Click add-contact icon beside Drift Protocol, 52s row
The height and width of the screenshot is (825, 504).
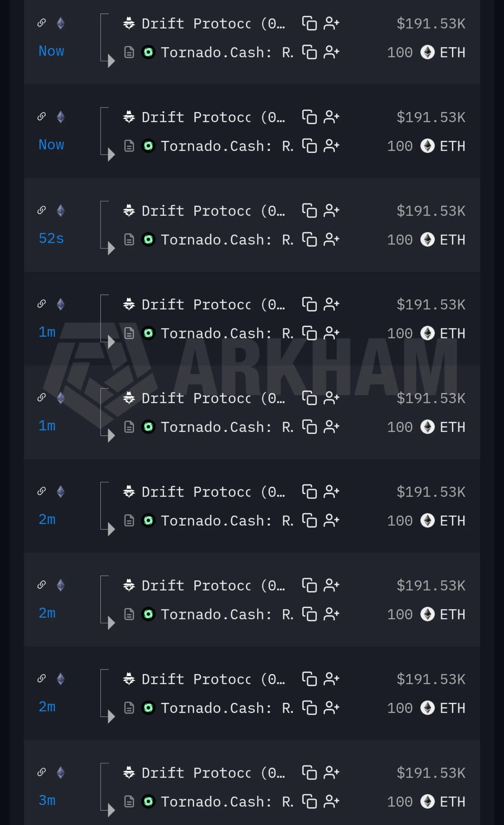[x=331, y=211]
